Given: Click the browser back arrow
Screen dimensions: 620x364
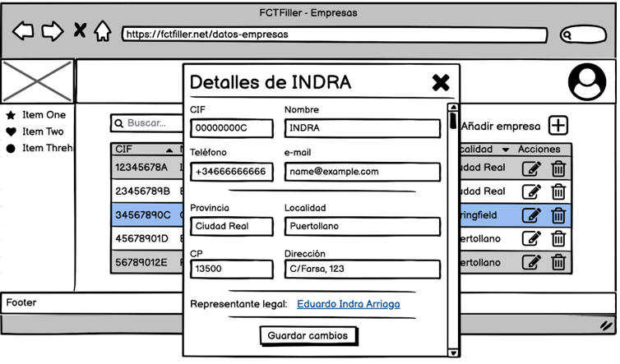Looking at the screenshot, I should [x=23, y=31].
